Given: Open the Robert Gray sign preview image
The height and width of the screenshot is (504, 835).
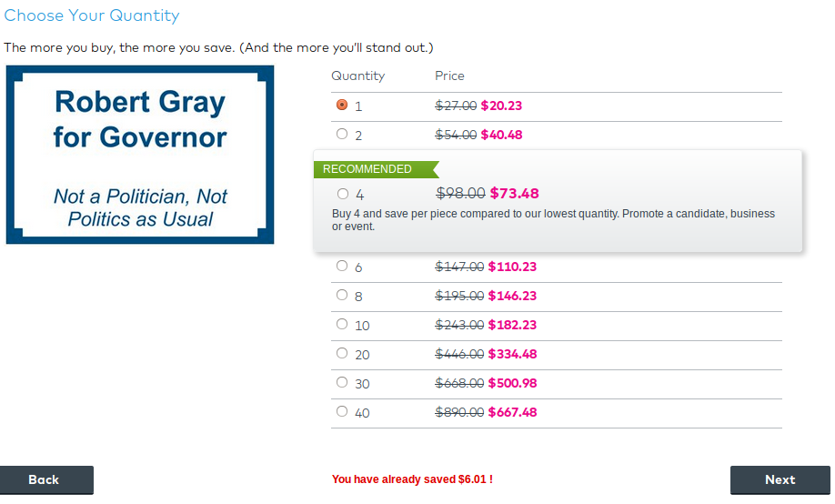Looking at the screenshot, I should click(140, 155).
